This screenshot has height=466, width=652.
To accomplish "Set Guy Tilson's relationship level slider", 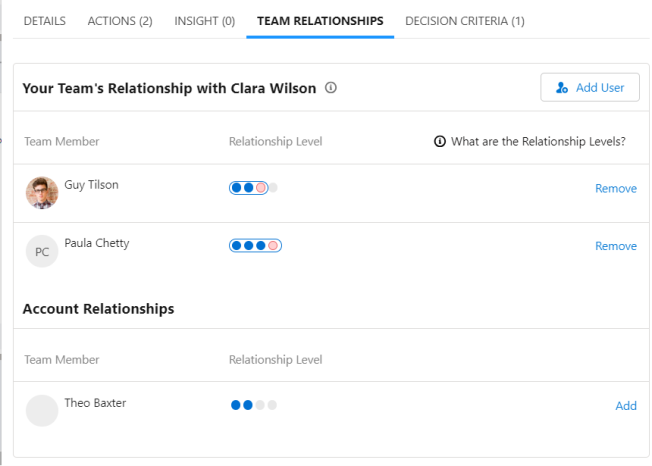I will [253, 188].
